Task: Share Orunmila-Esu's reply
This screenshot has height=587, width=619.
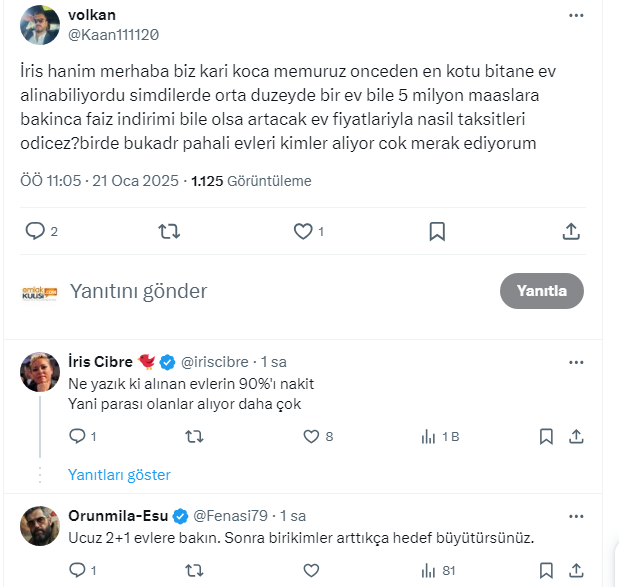Action: (x=576, y=571)
